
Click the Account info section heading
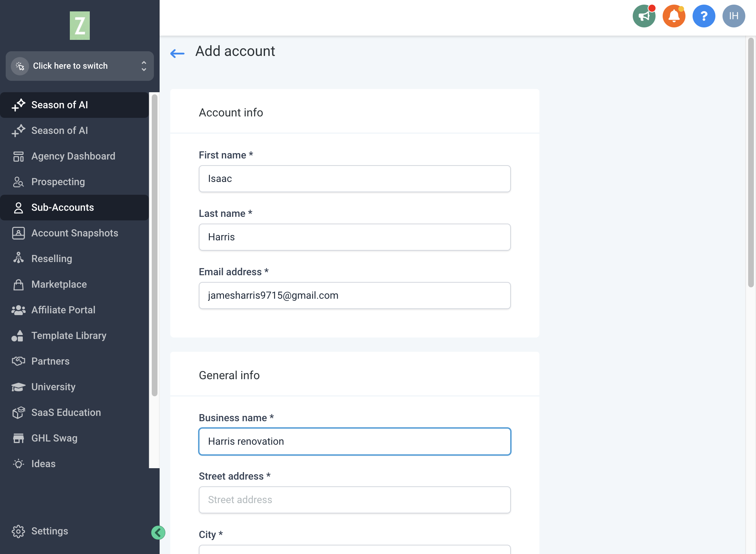231,113
